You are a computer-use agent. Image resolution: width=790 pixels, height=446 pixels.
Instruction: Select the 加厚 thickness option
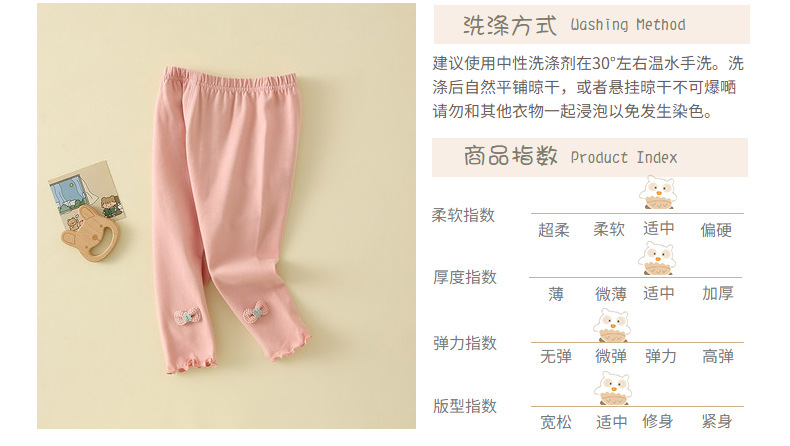pyautogui.click(x=717, y=293)
